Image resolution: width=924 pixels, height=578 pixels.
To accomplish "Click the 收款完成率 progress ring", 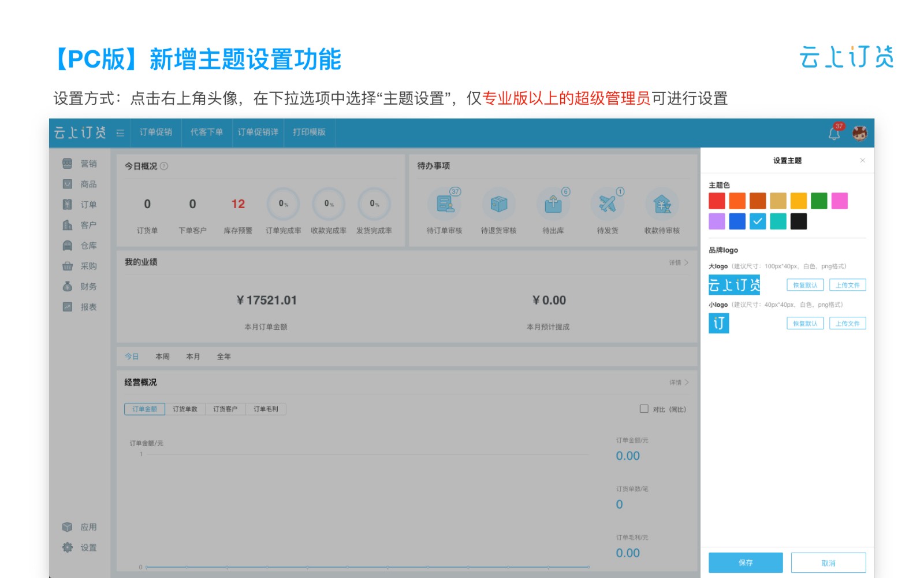I will [329, 203].
